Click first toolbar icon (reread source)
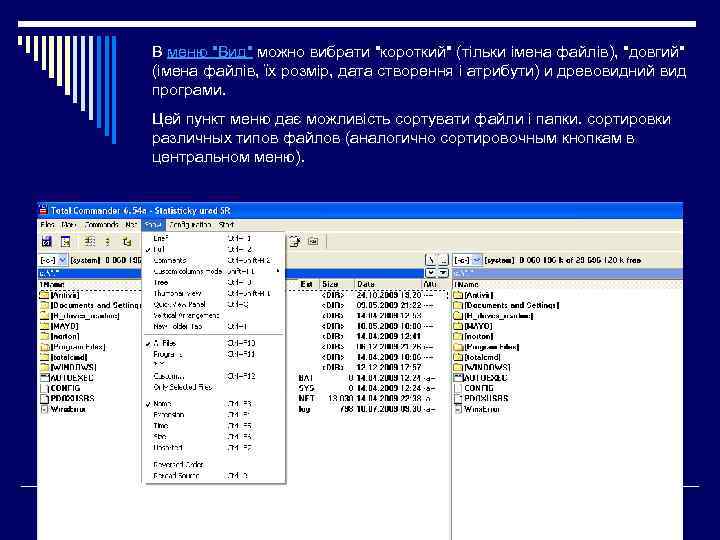The height and width of the screenshot is (540, 720). tap(47, 241)
